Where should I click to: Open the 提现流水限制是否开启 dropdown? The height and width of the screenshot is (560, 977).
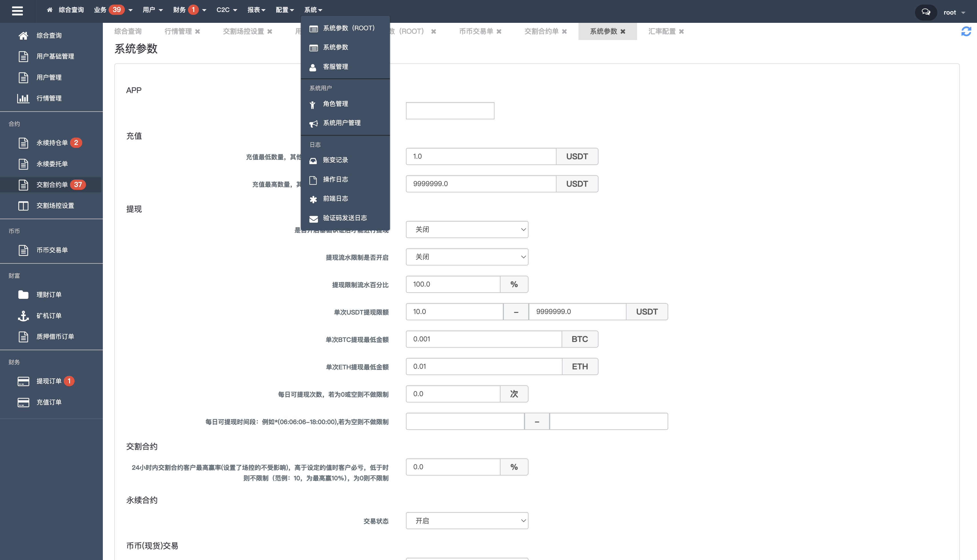(467, 257)
